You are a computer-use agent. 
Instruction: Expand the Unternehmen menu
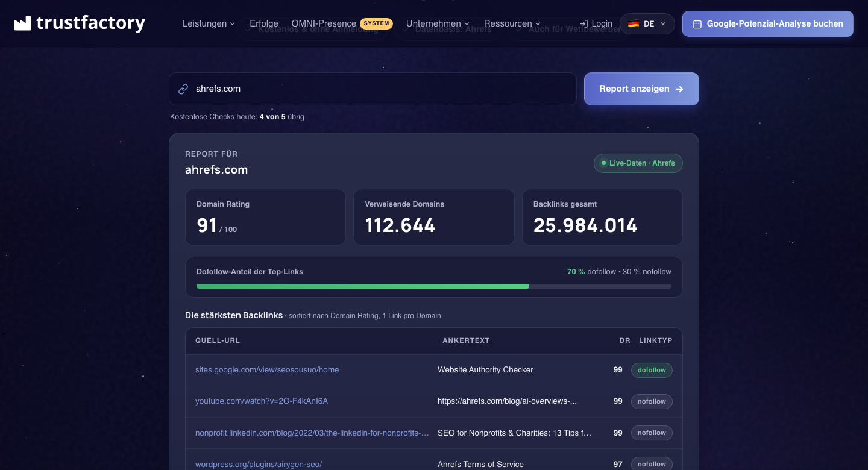[x=438, y=23]
